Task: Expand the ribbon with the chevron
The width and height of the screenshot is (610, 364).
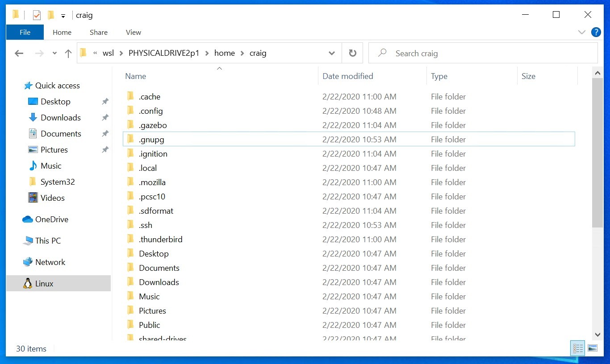Action: (x=582, y=32)
